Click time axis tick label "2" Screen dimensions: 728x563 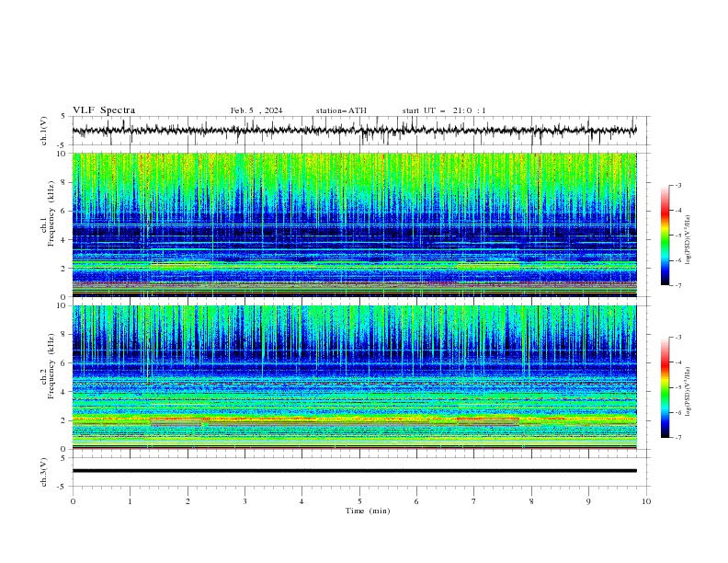pos(188,501)
